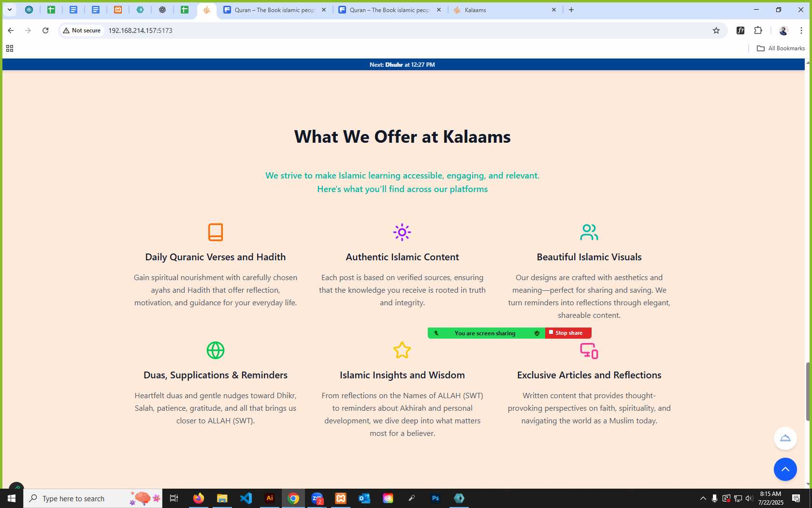812x508 pixels.
Task: Click the microphone icon in system tray
Action: coord(714,498)
